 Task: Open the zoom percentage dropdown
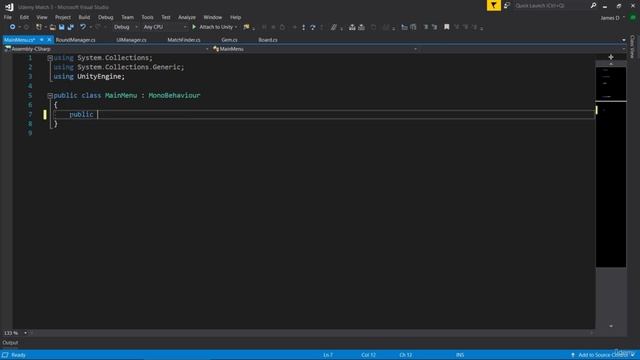[25, 333]
